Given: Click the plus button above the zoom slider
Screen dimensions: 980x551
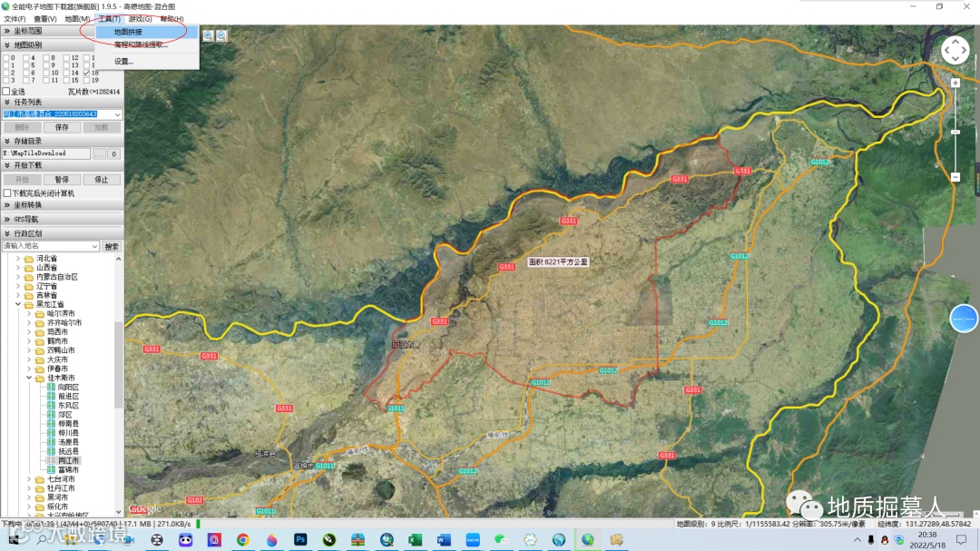Looking at the screenshot, I should (955, 84).
